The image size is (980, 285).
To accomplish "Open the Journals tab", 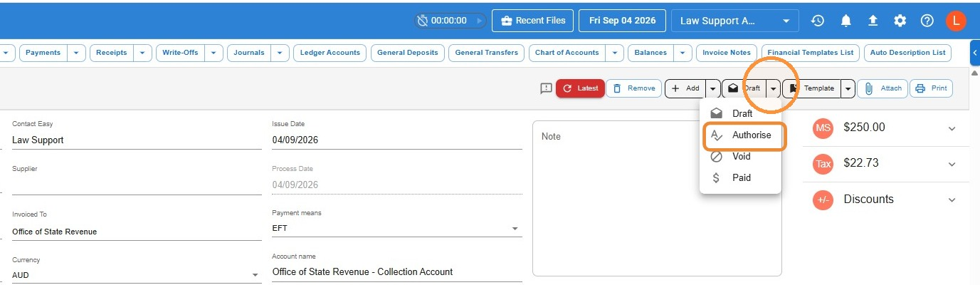I will point(249,53).
